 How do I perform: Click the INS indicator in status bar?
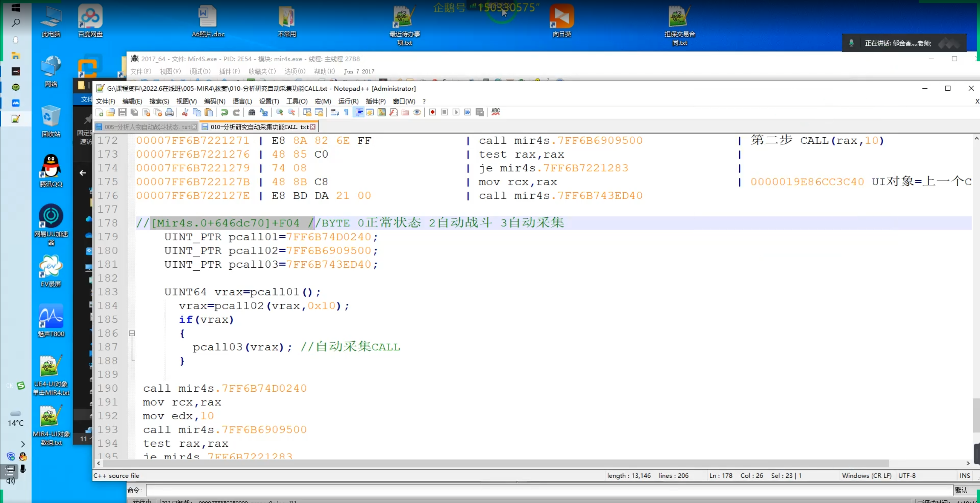pos(964,475)
